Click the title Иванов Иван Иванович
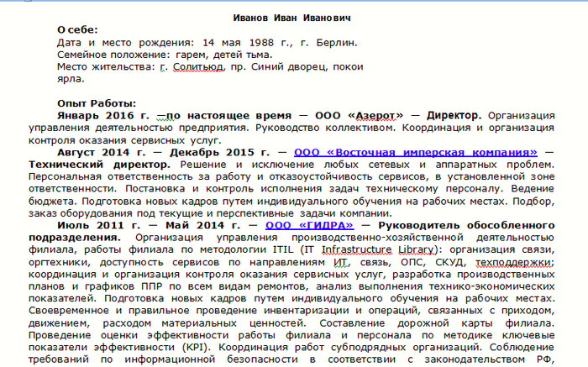The width and height of the screenshot is (588, 367). point(291,18)
